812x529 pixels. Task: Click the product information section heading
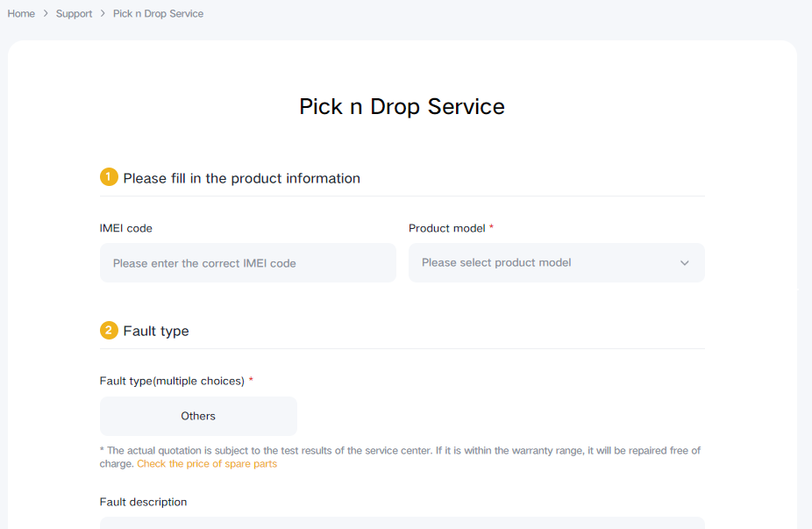[x=241, y=178]
